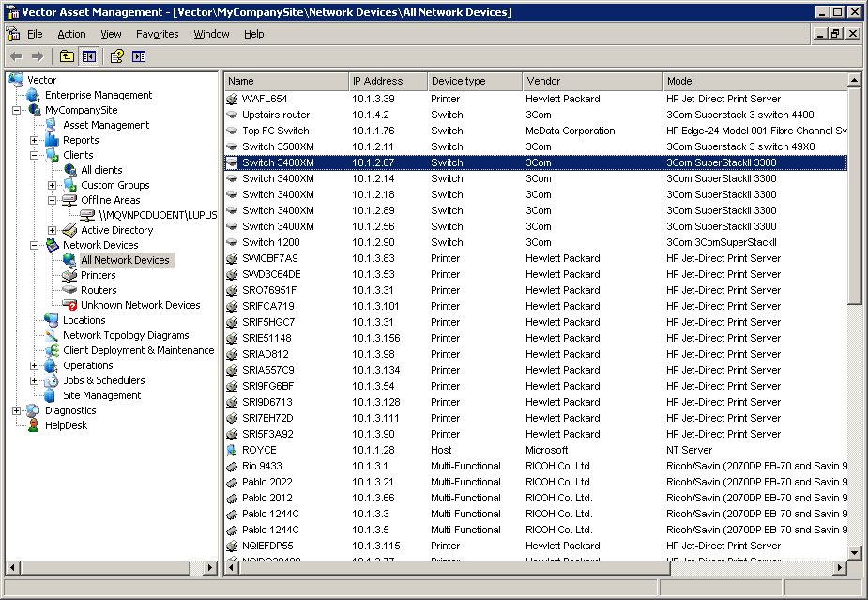This screenshot has height=600, width=868.
Task: Expand the Active Directory node
Action: (52, 230)
